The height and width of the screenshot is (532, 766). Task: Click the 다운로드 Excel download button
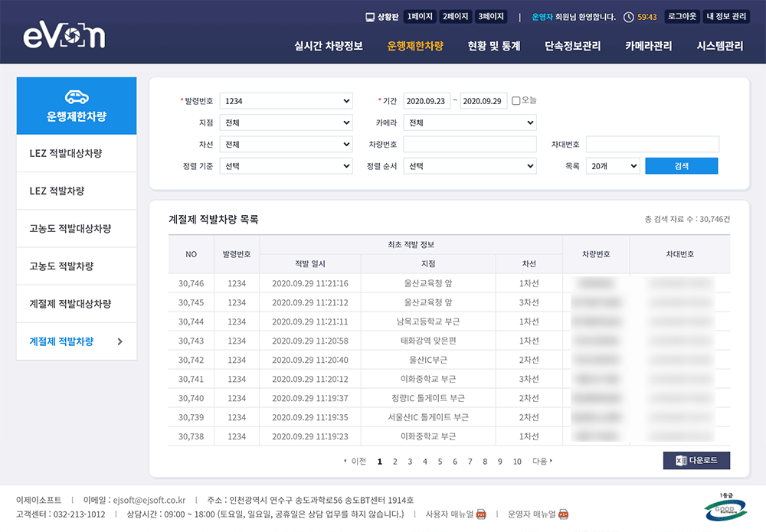tap(696, 461)
